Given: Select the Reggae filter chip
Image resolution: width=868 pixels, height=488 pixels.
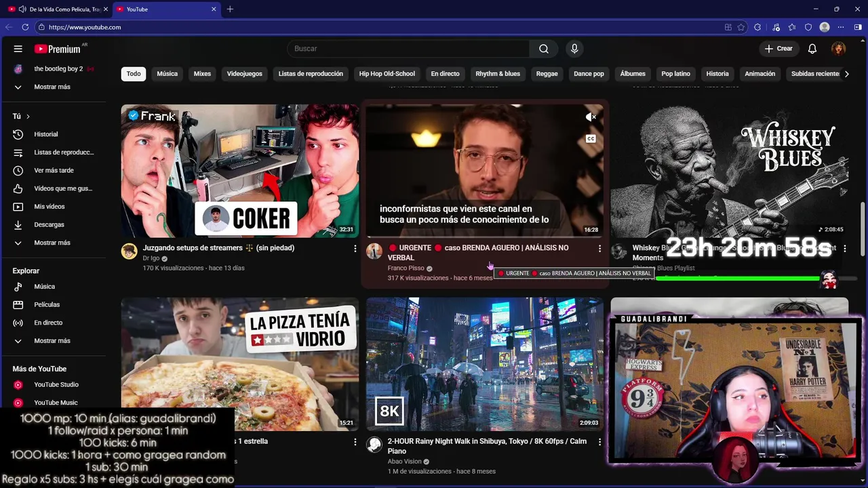Looking at the screenshot, I should (x=547, y=74).
